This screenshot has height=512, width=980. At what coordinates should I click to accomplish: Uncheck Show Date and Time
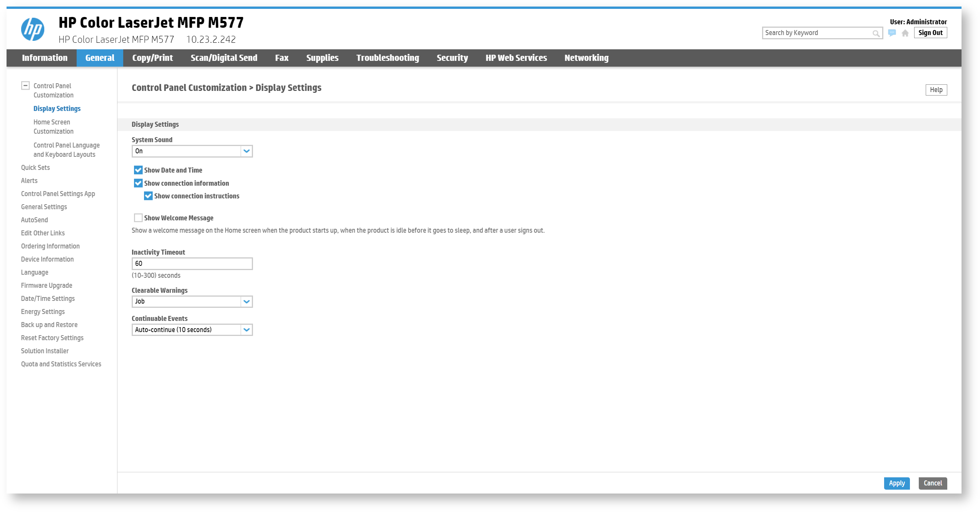(138, 170)
